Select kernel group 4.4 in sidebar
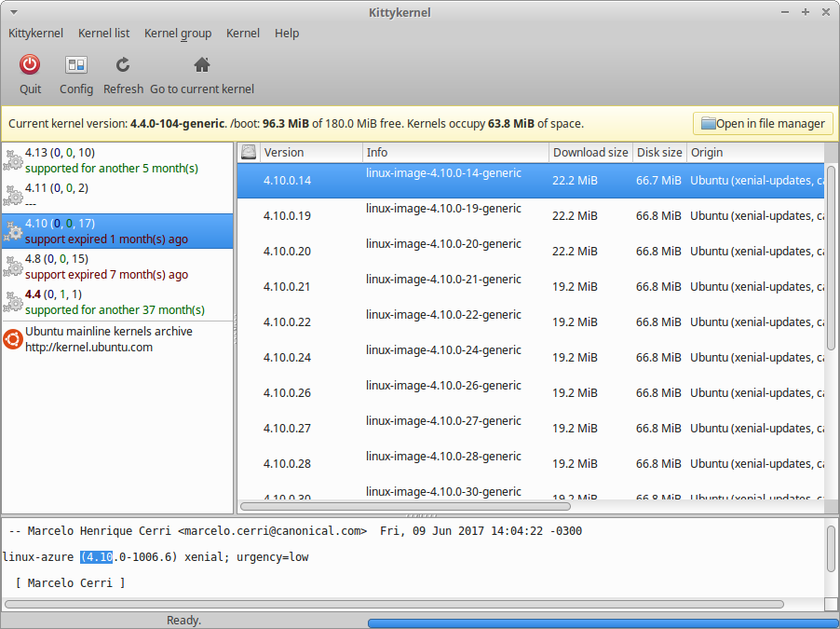 coord(117,302)
